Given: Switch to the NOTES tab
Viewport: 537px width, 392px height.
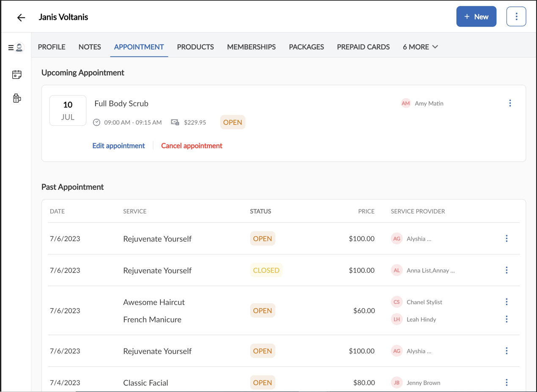Looking at the screenshot, I should (90, 47).
